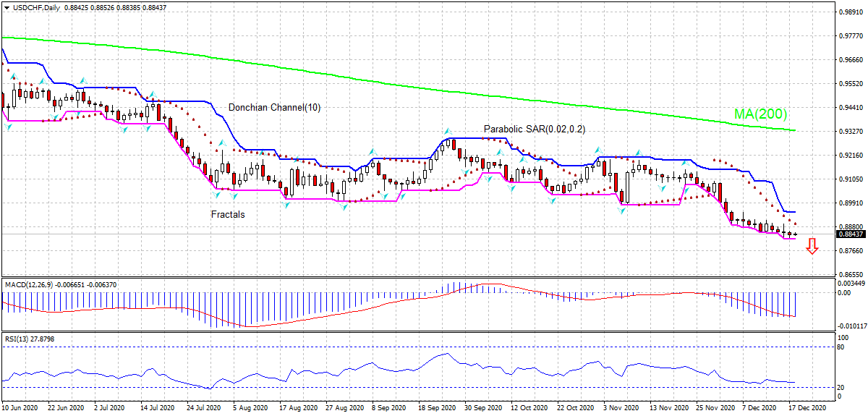Screen dimensions: 868x416
Task: Click date label 13 Nov 2020
Action: (669, 407)
